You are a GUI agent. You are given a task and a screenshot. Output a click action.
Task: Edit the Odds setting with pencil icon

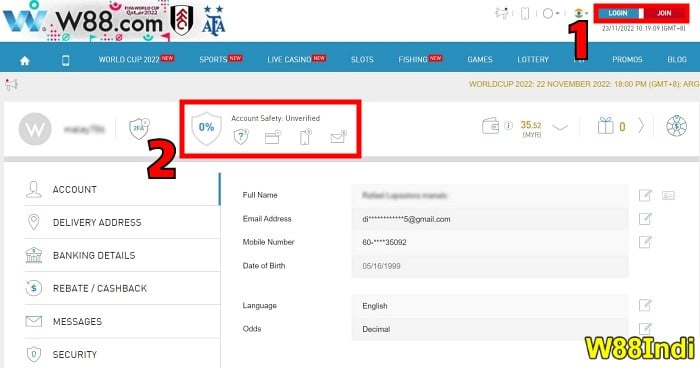pyautogui.click(x=645, y=329)
